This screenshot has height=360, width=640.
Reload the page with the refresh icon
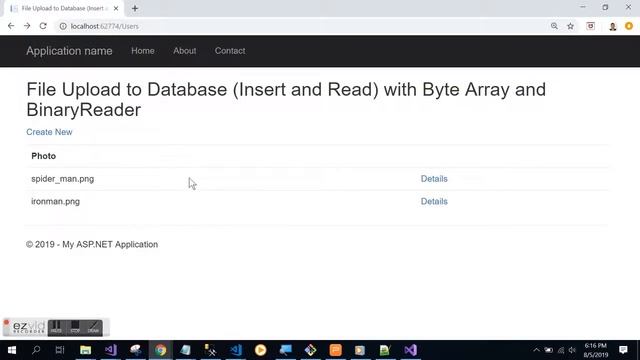click(43, 26)
